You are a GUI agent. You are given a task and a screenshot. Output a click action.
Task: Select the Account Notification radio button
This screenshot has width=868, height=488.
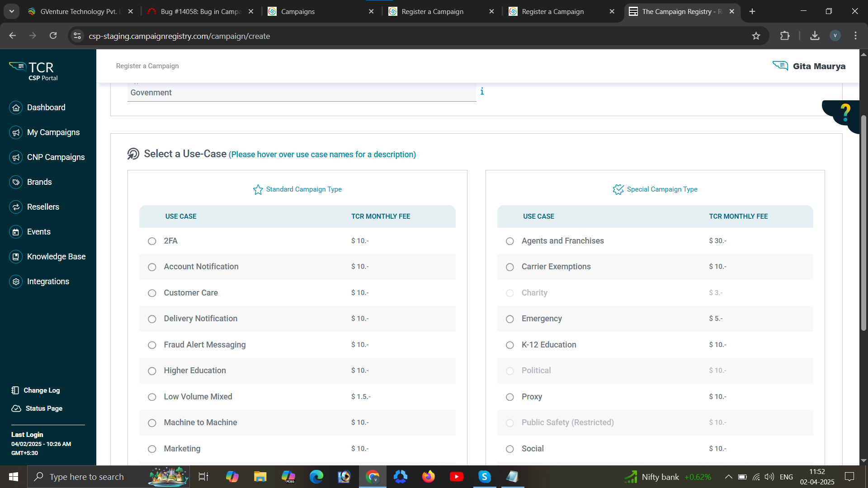point(152,267)
